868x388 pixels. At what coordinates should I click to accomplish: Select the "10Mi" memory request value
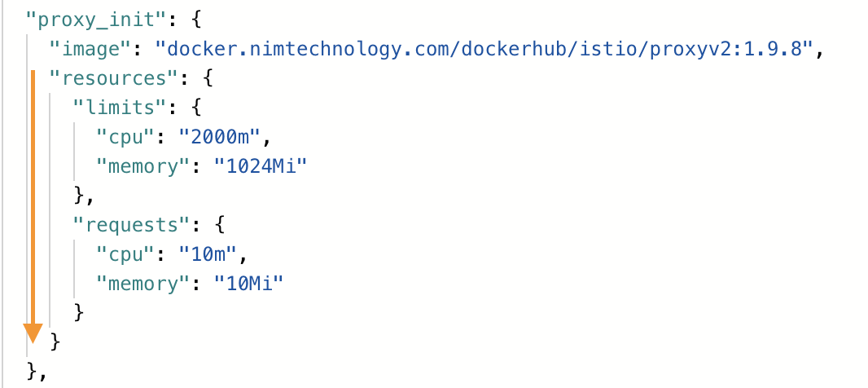pos(249,284)
